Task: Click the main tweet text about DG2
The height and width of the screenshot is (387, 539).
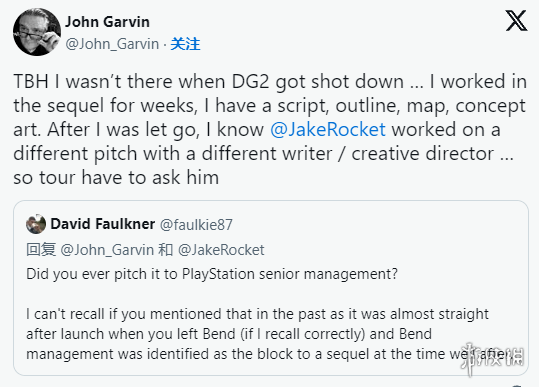Action: tap(270, 130)
